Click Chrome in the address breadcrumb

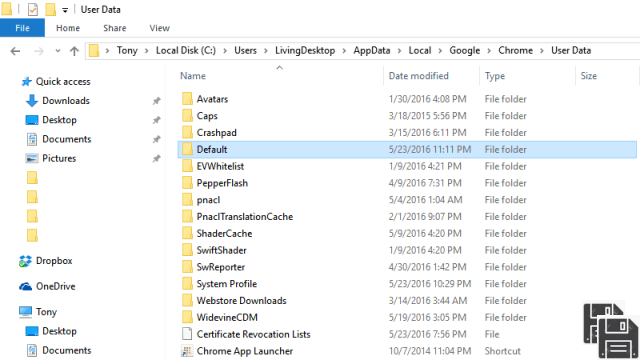tap(516, 51)
